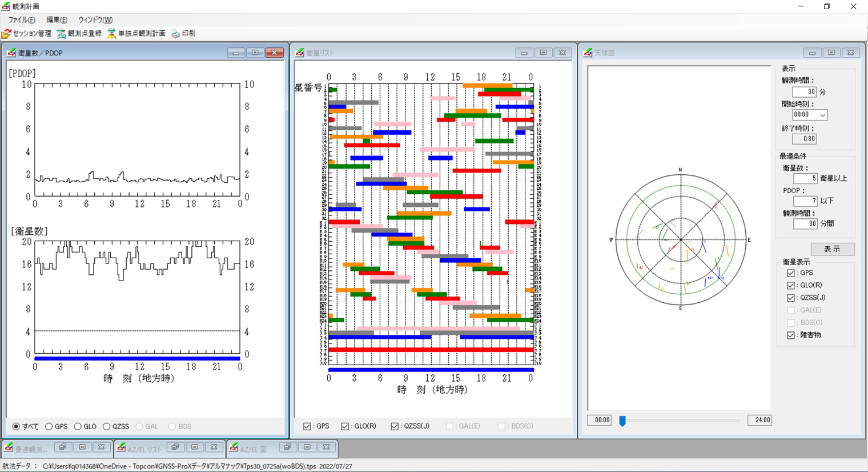
Task: Toggle GLO(R) under 衛星表示 in 天球図
Action: [x=791, y=285]
